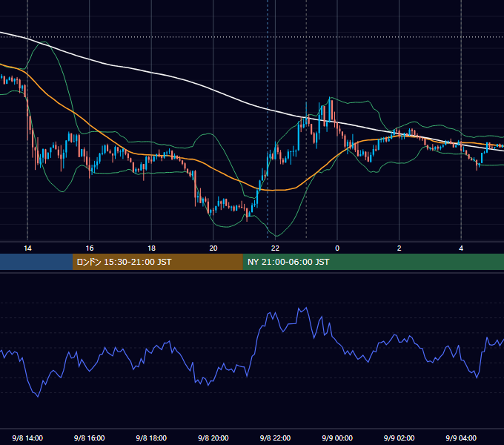The image size is (504, 445).
Task: Click the 9/8 20:00 date label
Action: (213, 438)
